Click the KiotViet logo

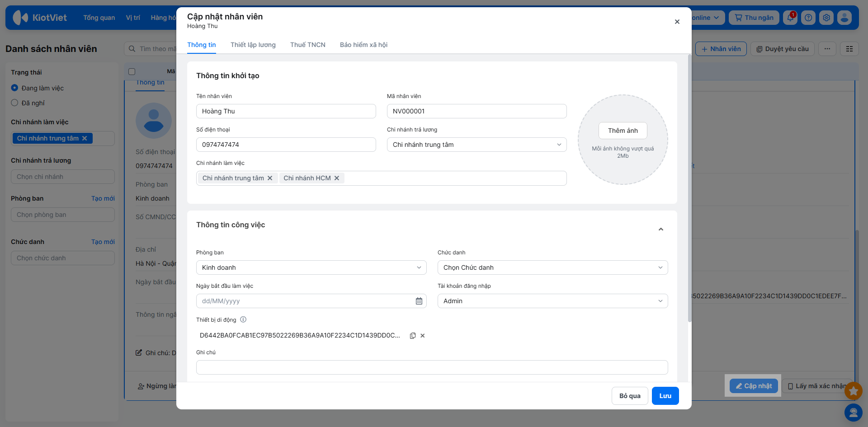coord(40,18)
